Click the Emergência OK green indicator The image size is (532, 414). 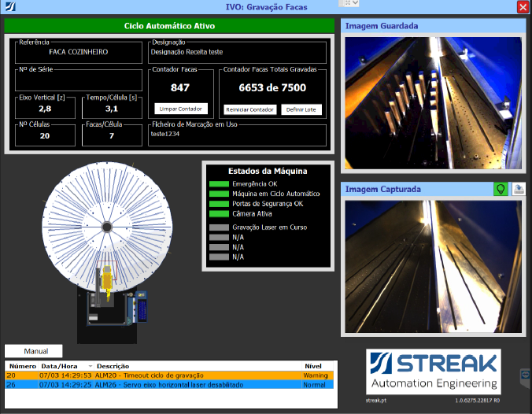coord(219,184)
